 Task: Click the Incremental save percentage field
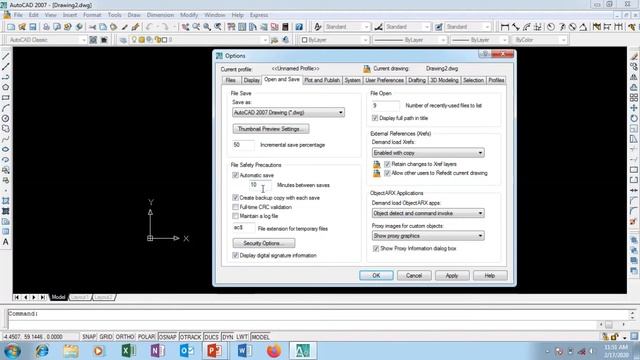pos(244,145)
